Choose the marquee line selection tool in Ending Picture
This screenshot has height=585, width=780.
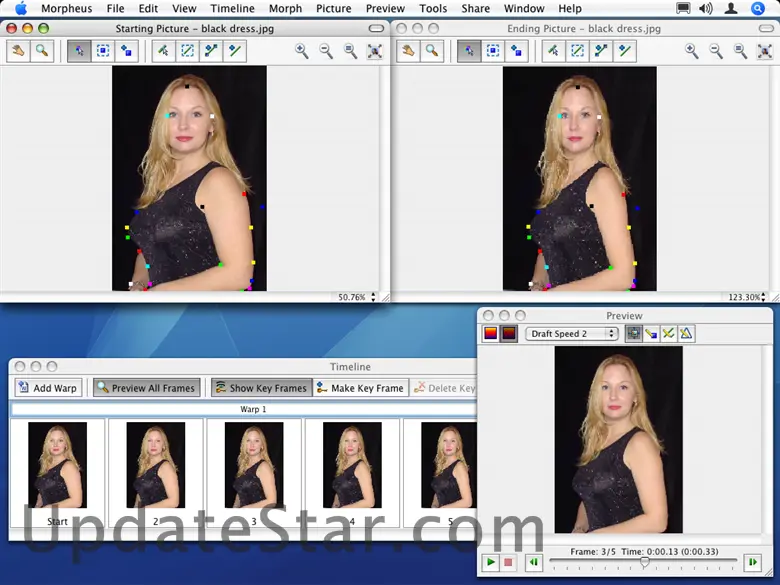[x=577, y=51]
